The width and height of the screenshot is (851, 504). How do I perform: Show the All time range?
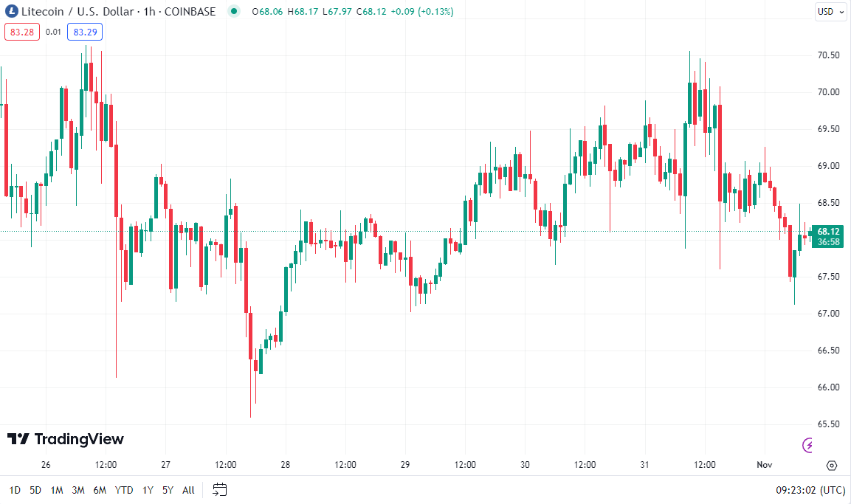tap(188, 490)
